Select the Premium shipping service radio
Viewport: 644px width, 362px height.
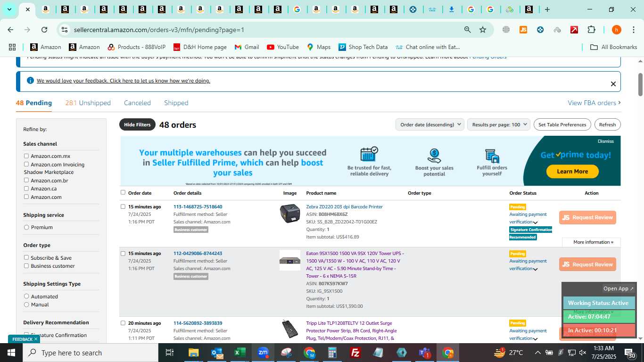(x=26, y=227)
